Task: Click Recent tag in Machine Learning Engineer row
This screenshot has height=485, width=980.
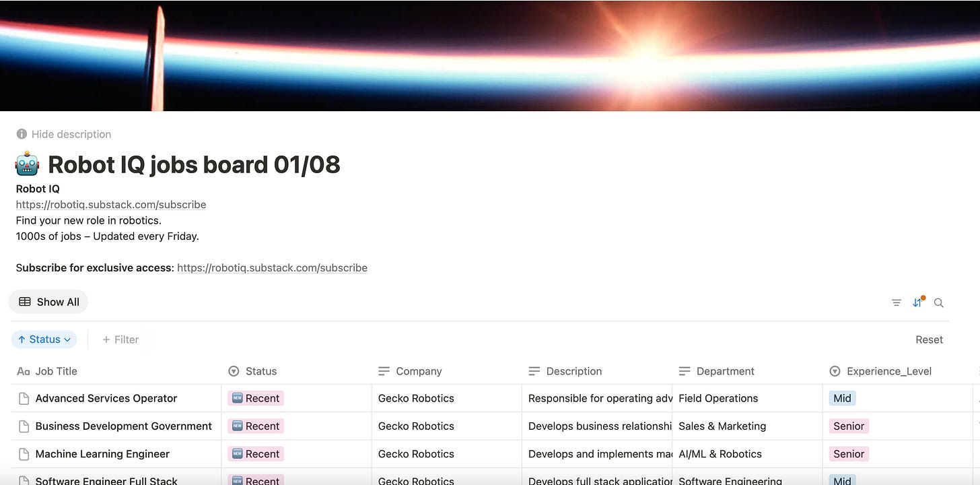Action: click(256, 454)
